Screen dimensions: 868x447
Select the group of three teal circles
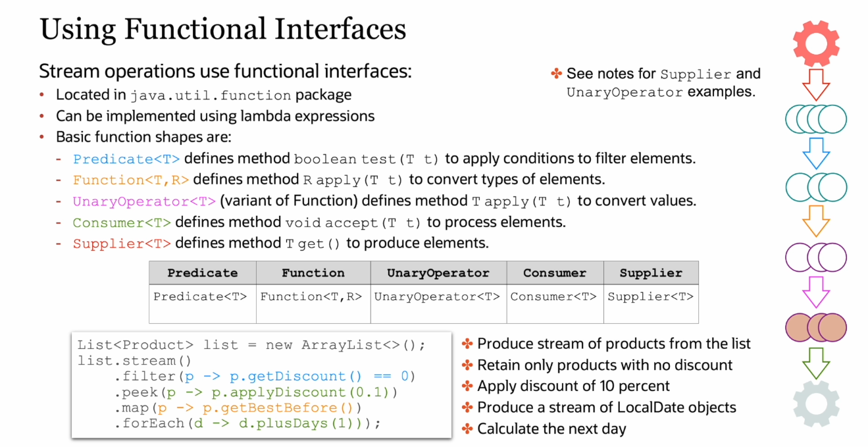click(x=816, y=188)
